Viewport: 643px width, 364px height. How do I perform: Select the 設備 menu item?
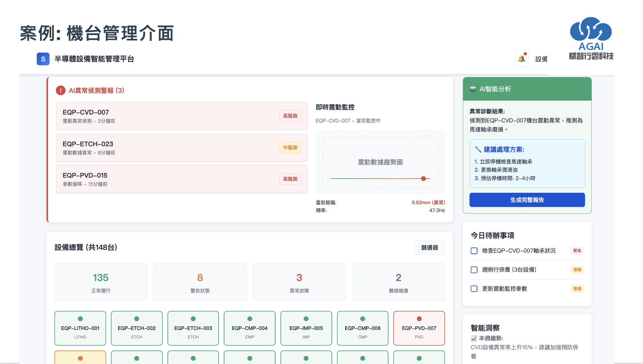tap(542, 59)
